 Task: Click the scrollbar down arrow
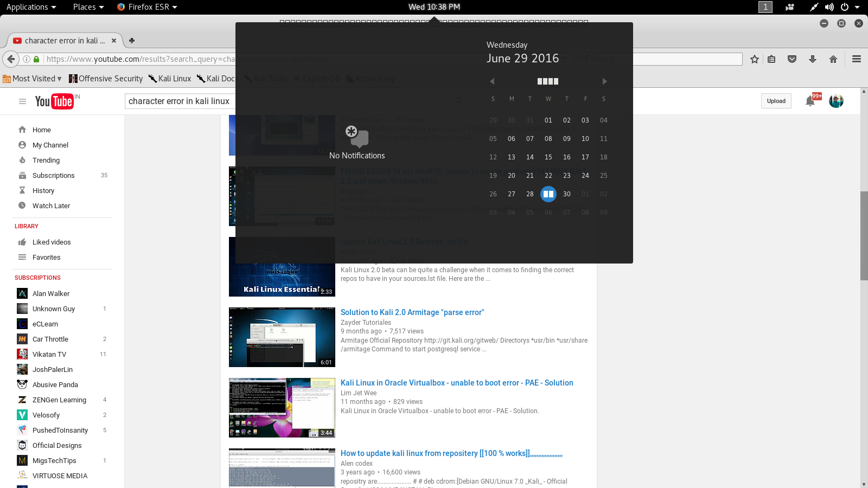[864, 484]
